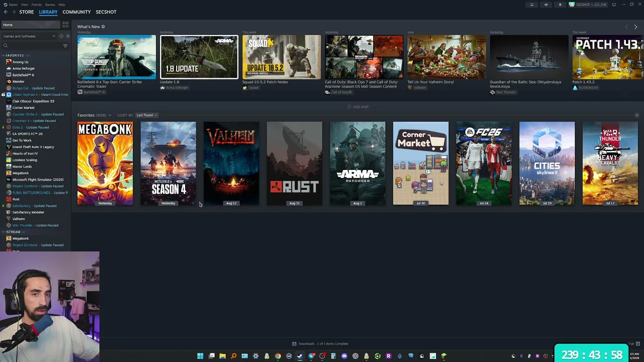Image resolution: width=644 pixels, height=362 pixels.
Task: Open the Corner Market cover
Action: pos(421,163)
